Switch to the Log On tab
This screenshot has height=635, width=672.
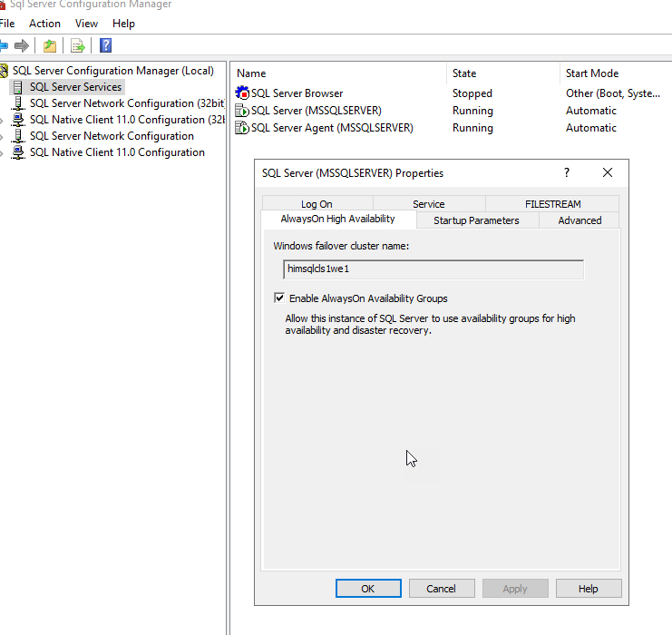[317, 204]
